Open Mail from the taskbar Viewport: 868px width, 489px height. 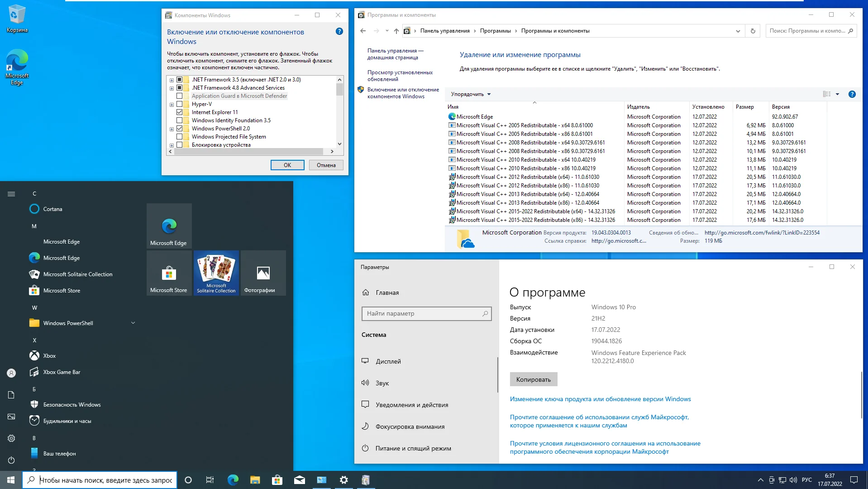(300, 480)
